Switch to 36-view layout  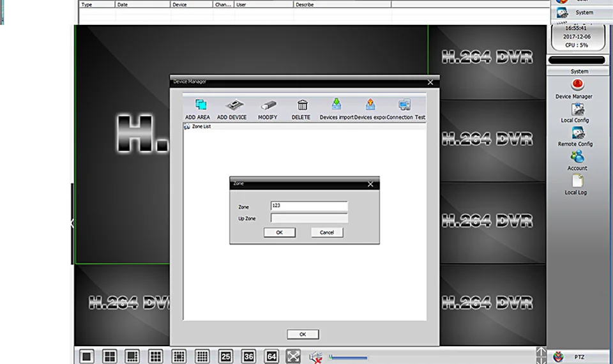coord(248,356)
